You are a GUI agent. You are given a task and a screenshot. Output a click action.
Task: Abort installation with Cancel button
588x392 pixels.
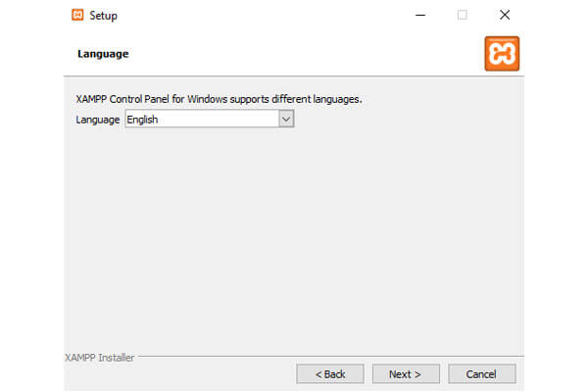(x=482, y=374)
